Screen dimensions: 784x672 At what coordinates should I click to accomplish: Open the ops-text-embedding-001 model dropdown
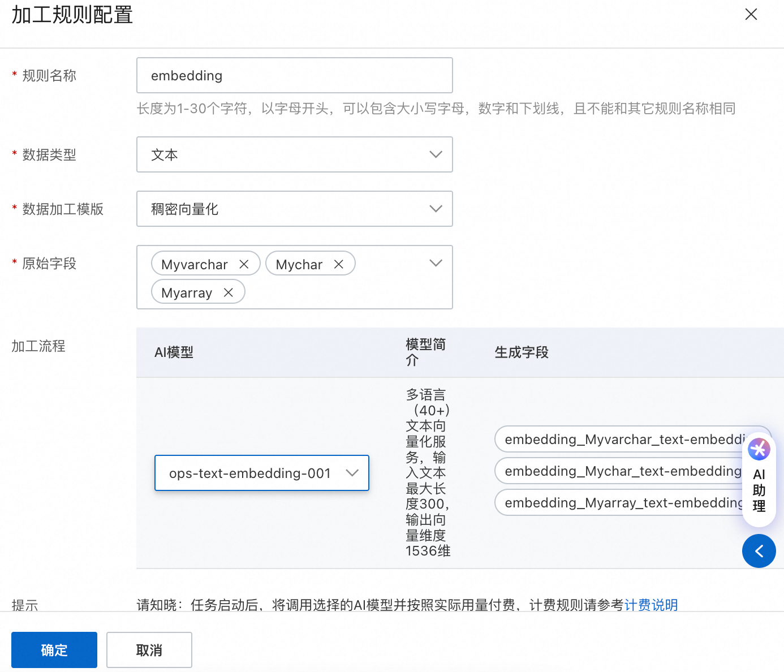point(262,473)
